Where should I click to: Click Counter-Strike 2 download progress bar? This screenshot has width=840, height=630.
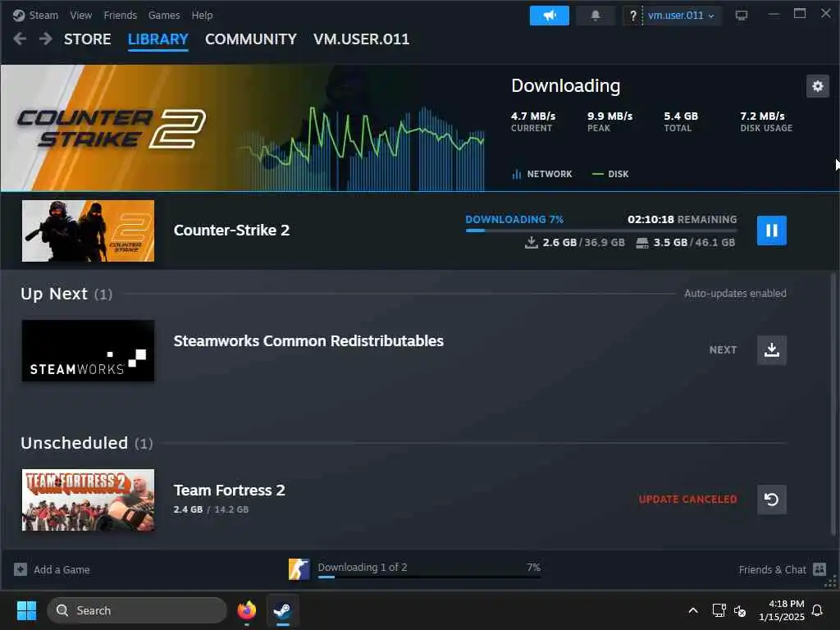(x=601, y=231)
